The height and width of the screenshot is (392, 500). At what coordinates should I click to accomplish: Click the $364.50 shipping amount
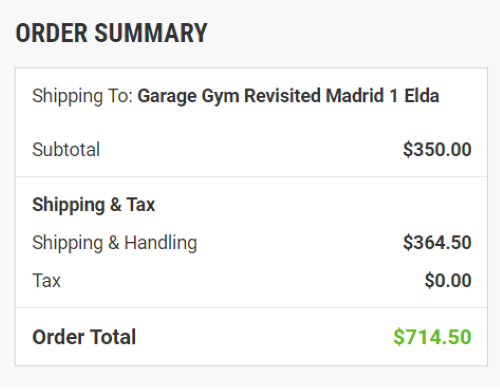coord(437,242)
